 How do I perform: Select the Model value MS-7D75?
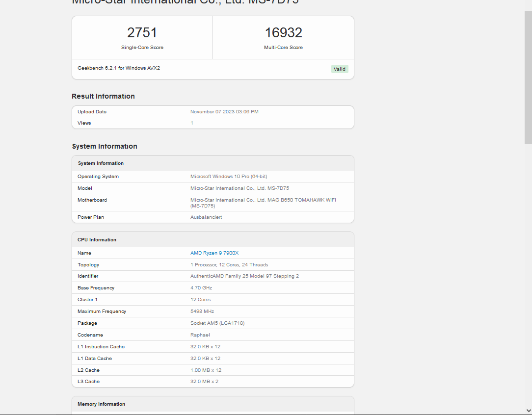[x=239, y=188]
